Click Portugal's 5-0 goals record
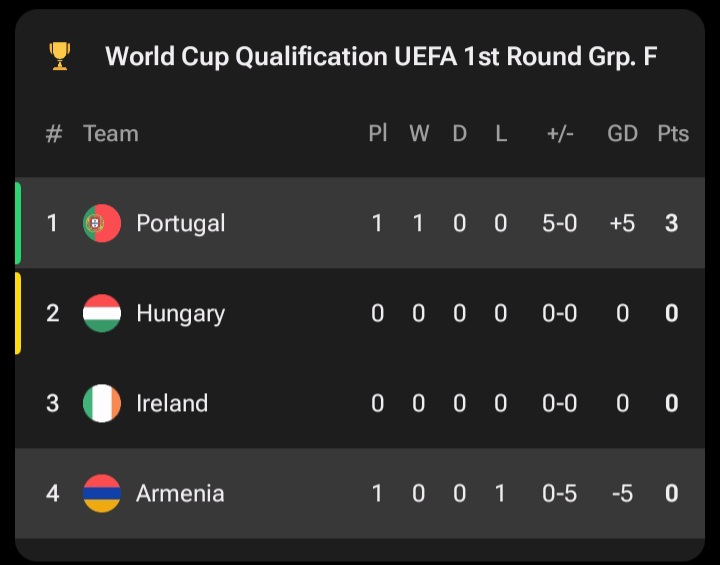Image resolution: width=720 pixels, height=565 pixels. [x=559, y=223]
